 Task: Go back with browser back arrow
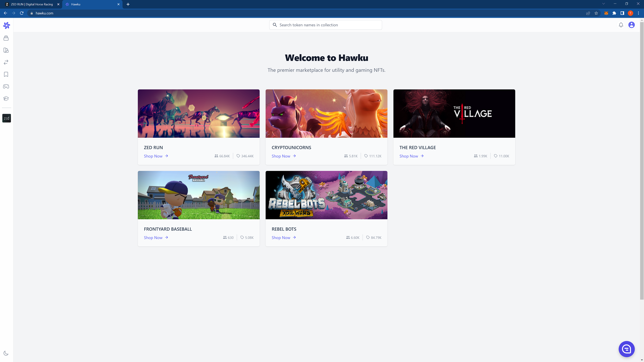pyautogui.click(x=6, y=13)
